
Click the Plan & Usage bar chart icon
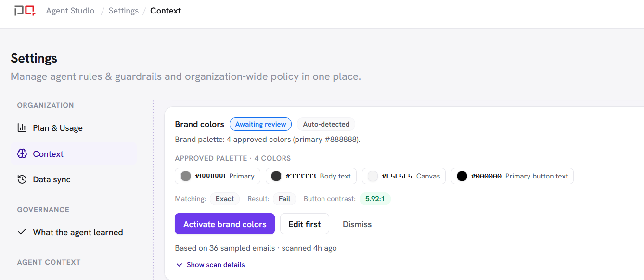(x=22, y=128)
